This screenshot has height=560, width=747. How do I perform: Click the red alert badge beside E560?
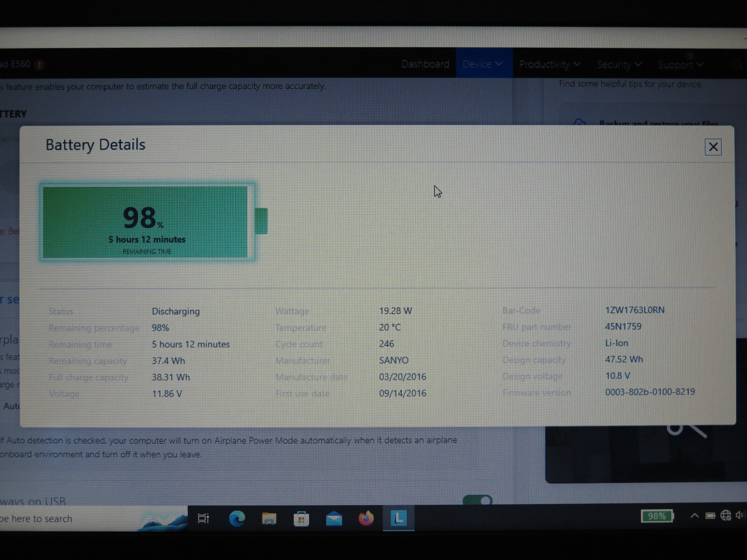point(39,64)
